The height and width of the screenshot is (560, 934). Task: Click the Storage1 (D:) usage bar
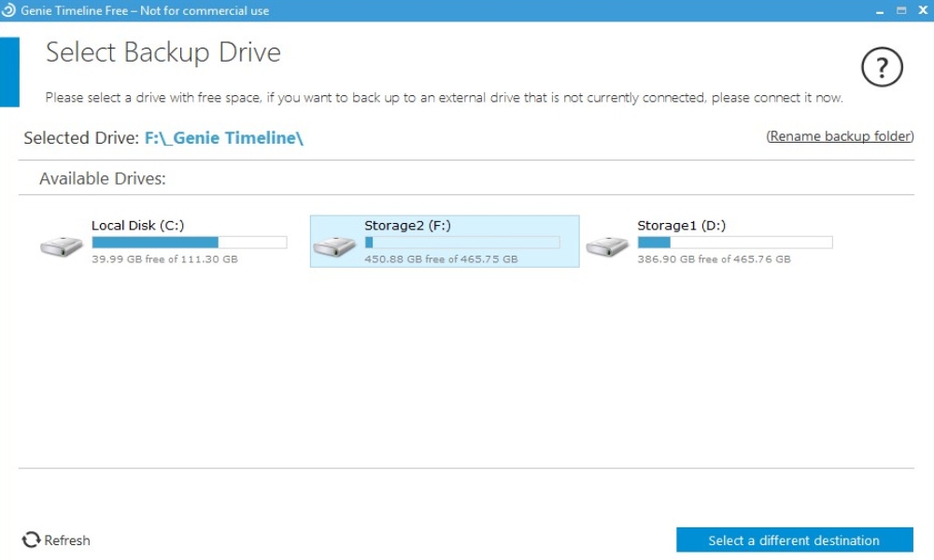tap(735, 243)
